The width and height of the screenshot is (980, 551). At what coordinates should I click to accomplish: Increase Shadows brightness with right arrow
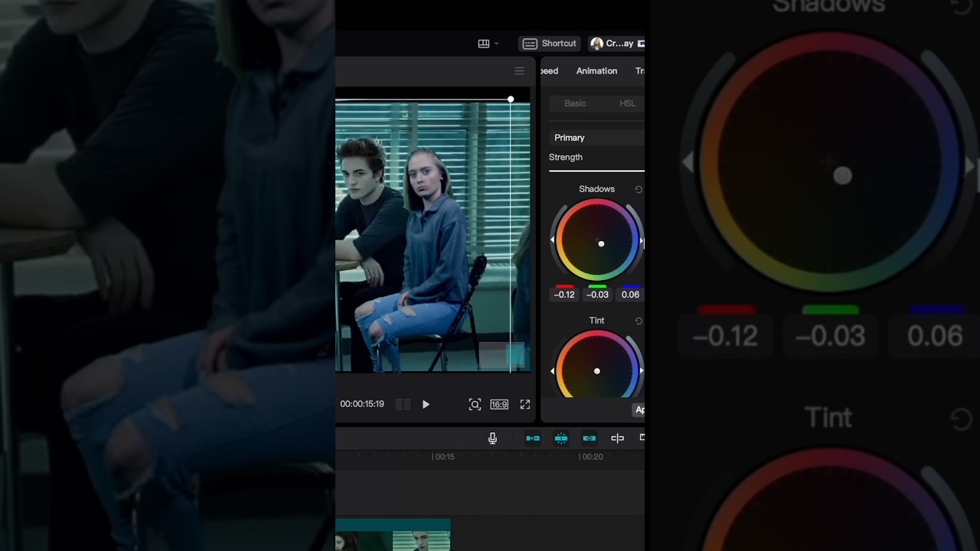point(642,241)
